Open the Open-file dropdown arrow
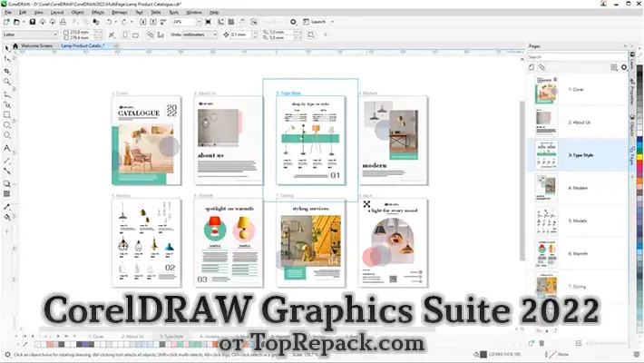Viewport: 644px width, 363px height. (24, 22)
